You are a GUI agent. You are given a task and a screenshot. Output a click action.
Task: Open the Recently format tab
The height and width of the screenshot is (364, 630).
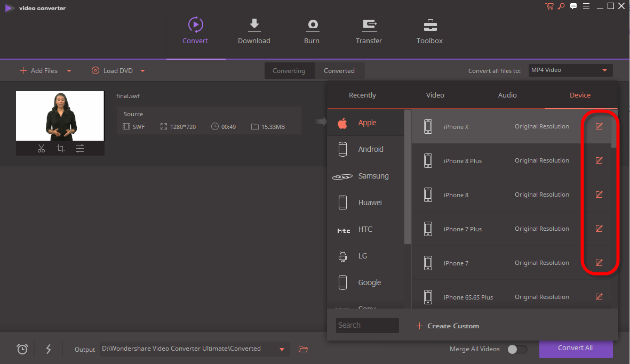click(362, 95)
